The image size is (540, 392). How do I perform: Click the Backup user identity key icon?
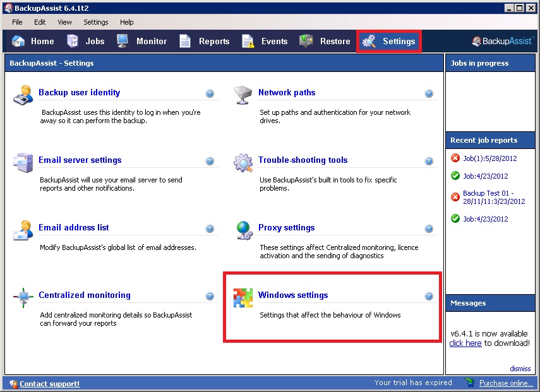(x=23, y=95)
